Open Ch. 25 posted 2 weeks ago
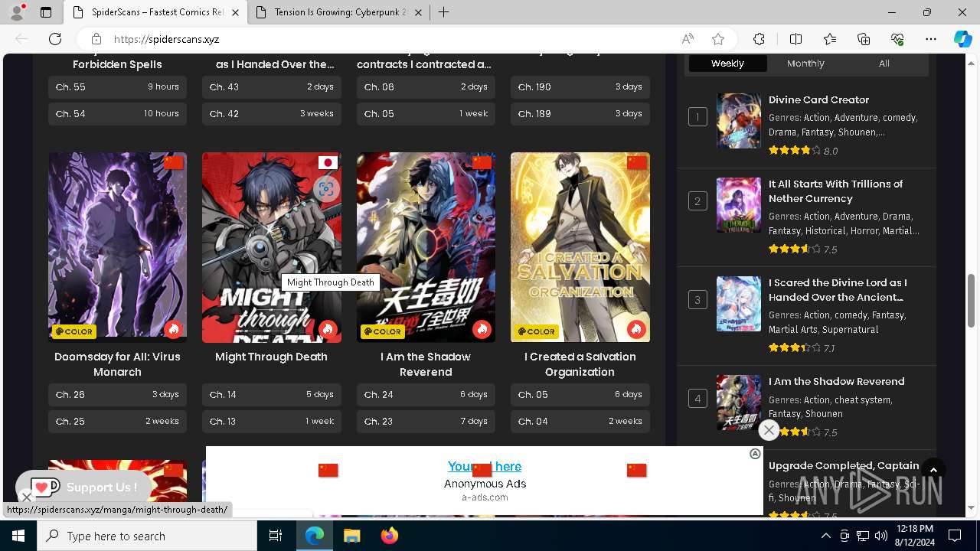 coord(117,422)
